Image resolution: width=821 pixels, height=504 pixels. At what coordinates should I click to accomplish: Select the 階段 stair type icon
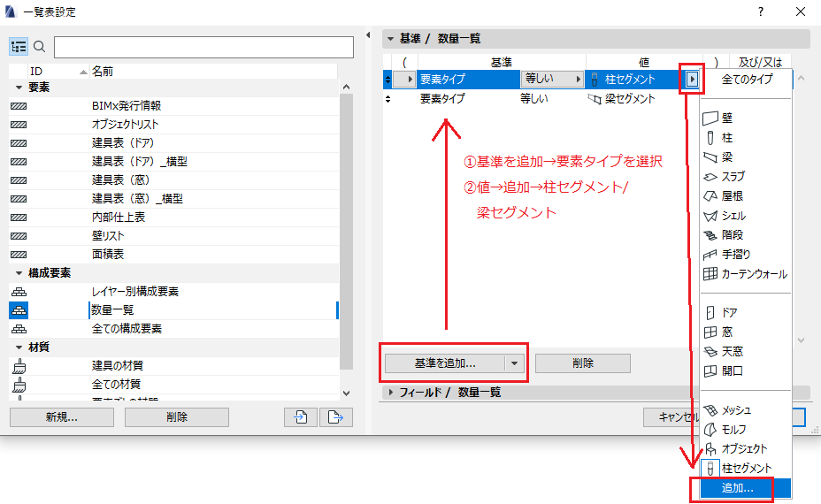point(710,235)
